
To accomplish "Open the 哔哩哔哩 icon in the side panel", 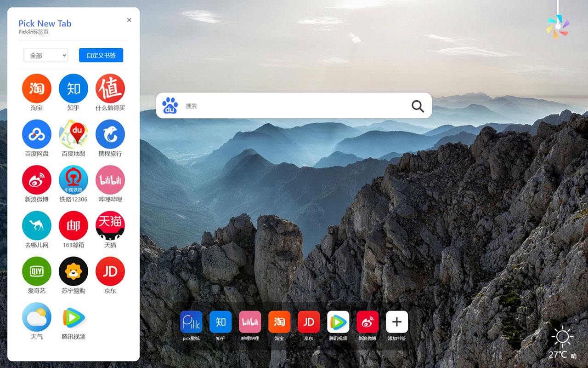I will click(x=110, y=180).
